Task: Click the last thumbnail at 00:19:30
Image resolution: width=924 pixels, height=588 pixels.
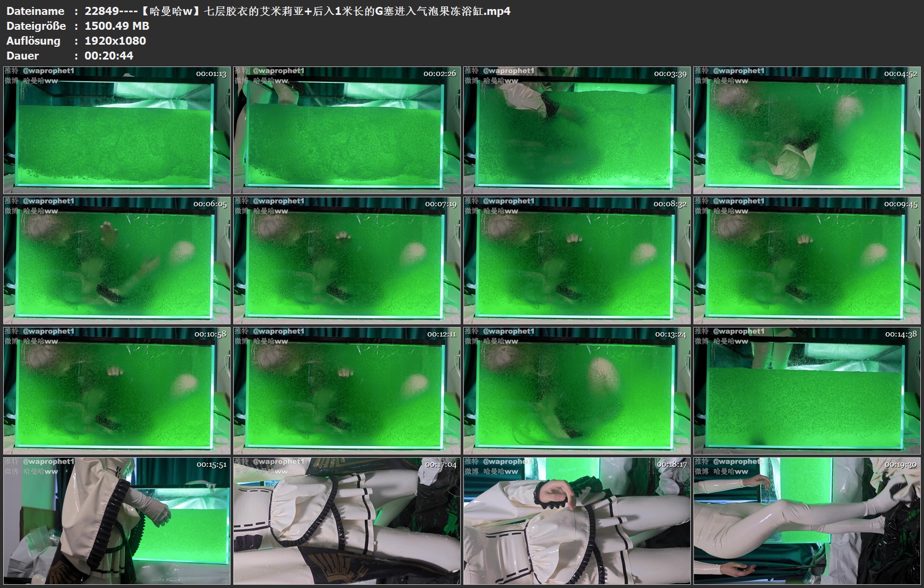Action: 807,520
